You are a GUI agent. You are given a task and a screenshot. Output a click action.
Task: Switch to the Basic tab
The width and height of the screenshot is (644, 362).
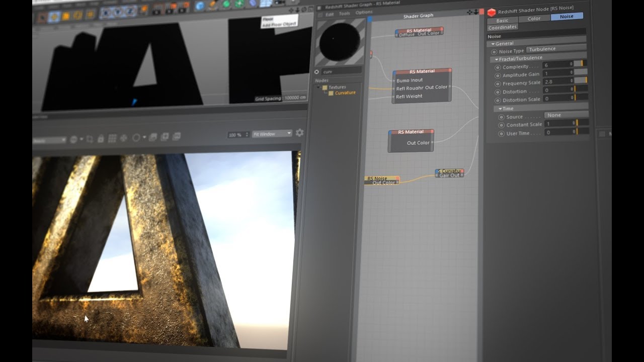click(x=502, y=21)
